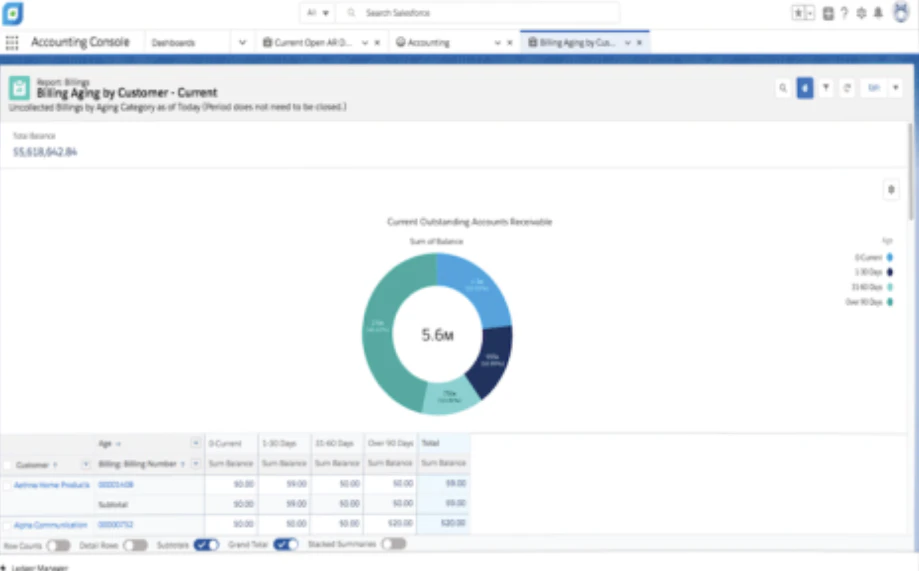Click the app logo in the top-left corner

pyautogui.click(x=12, y=13)
